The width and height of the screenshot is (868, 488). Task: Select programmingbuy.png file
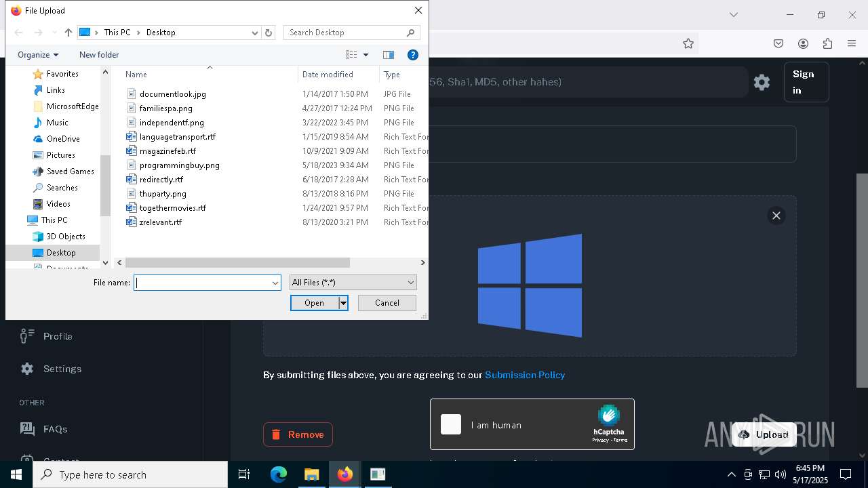(x=179, y=165)
